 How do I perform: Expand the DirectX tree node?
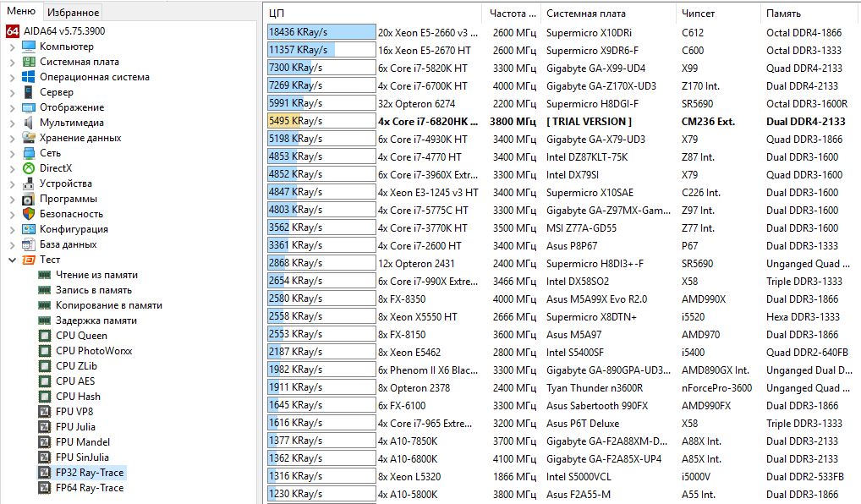12,168
